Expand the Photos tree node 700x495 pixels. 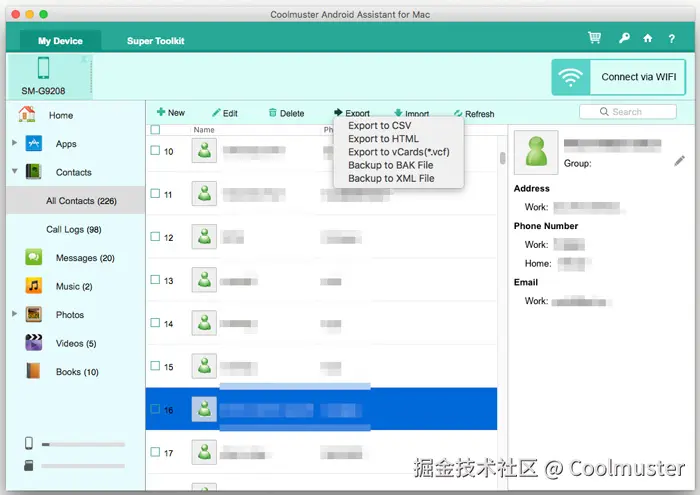14,314
